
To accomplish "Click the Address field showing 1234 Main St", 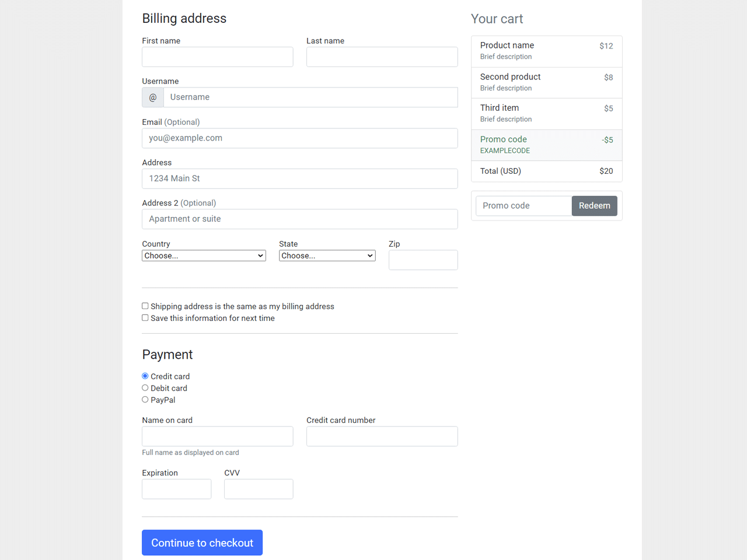I will pyautogui.click(x=299, y=178).
